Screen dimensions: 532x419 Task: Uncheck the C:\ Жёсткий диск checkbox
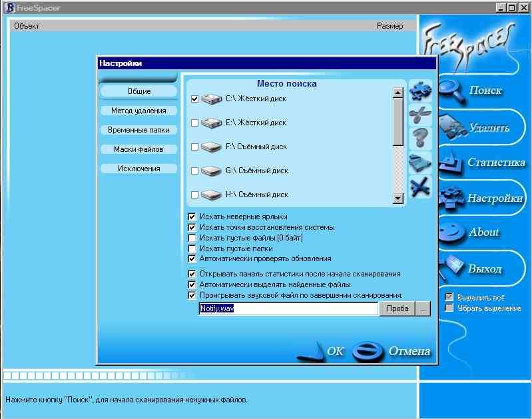click(195, 99)
